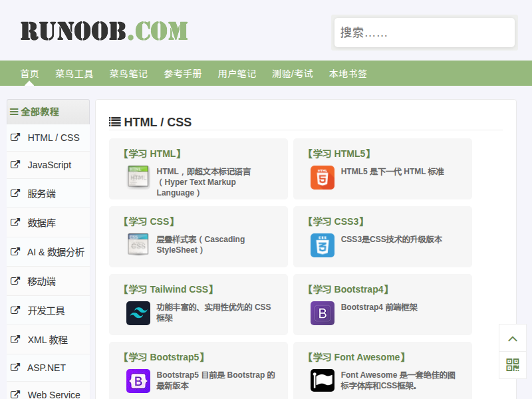The height and width of the screenshot is (399, 532).
Task: Click the Bootstrap5 icon
Action: click(x=138, y=381)
